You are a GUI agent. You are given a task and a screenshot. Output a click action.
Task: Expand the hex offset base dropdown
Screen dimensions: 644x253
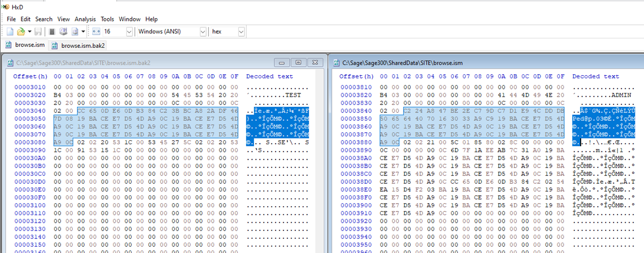(x=241, y=32)
